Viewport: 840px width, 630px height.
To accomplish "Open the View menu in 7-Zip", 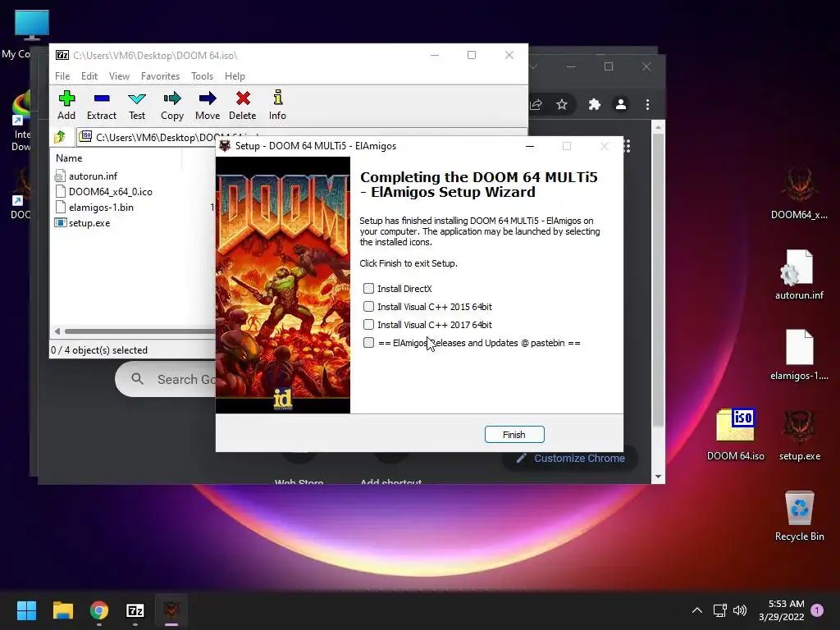I will click(119, 76).
